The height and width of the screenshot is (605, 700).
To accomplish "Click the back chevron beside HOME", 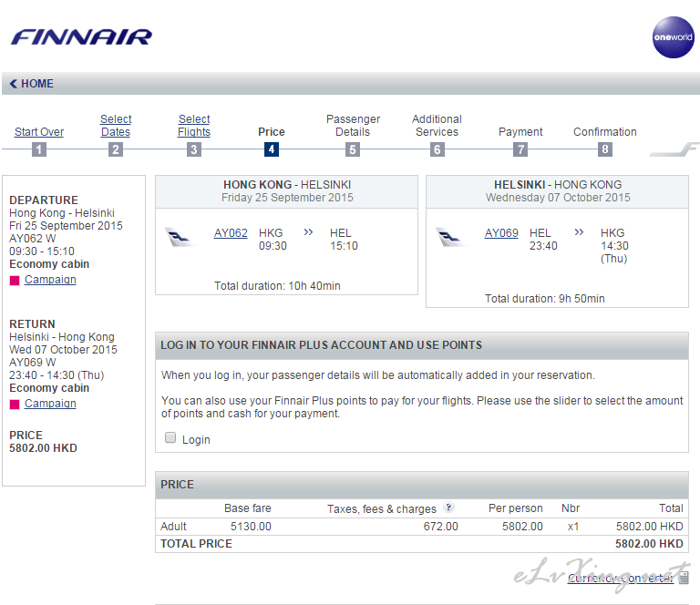I will pyautogui.click(x=14, y=84).
